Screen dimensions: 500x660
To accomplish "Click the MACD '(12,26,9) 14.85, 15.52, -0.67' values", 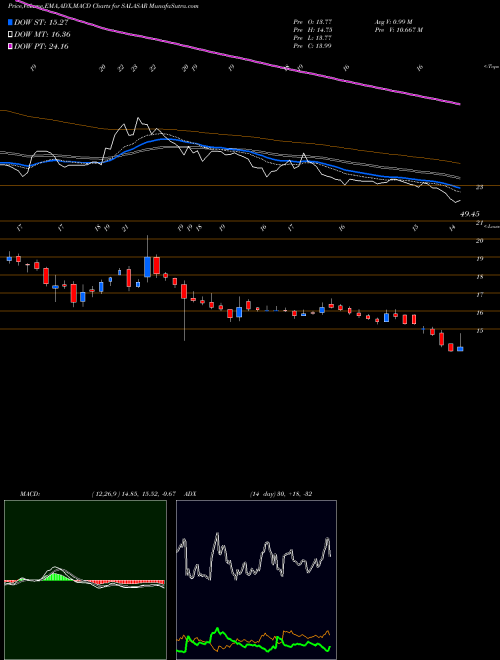I will (133, 494).
